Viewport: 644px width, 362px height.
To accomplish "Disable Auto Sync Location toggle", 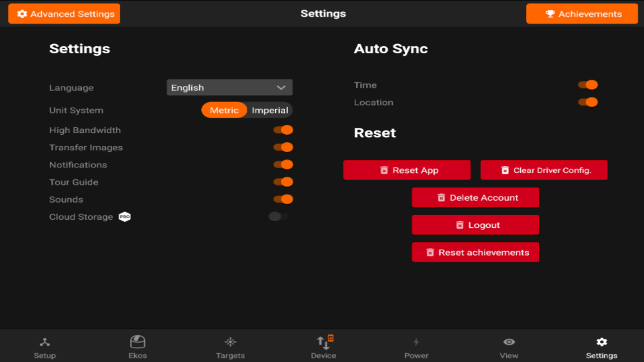I will point(588,102).
